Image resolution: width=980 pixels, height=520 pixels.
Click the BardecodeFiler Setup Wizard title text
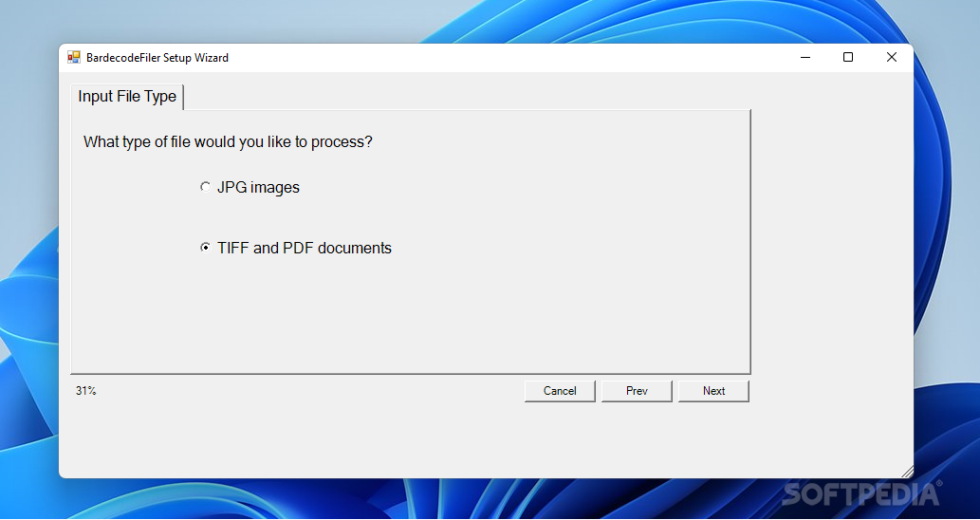point(157,58)
